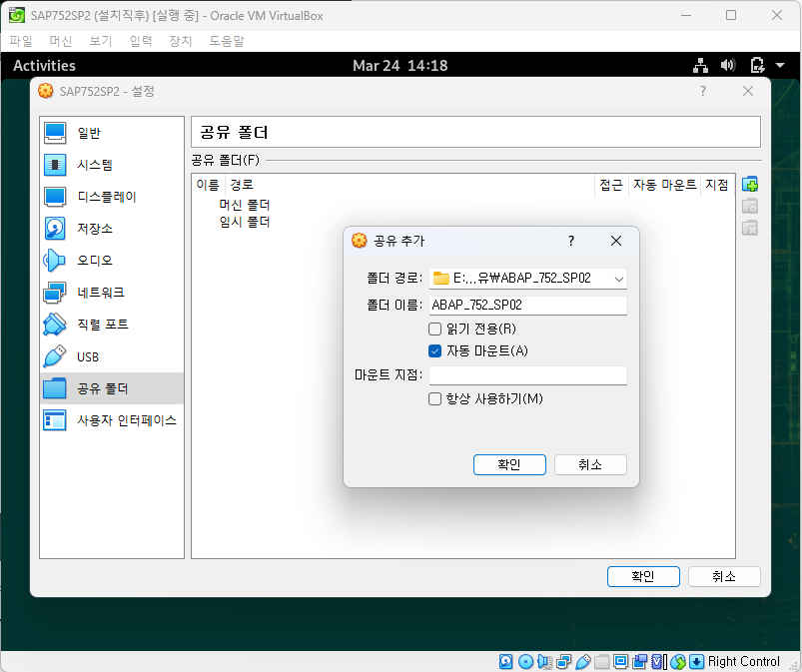Image resolution: width=802 pixels, height=672 pixels.
Task: Click the edit shared folder icon
Action: (x=750, y=206)
